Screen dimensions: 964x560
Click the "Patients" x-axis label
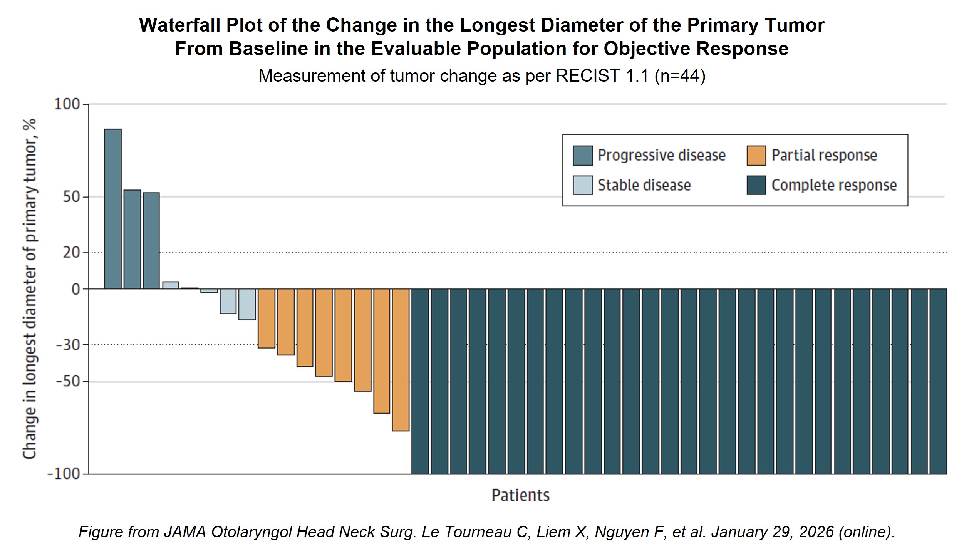520,495
